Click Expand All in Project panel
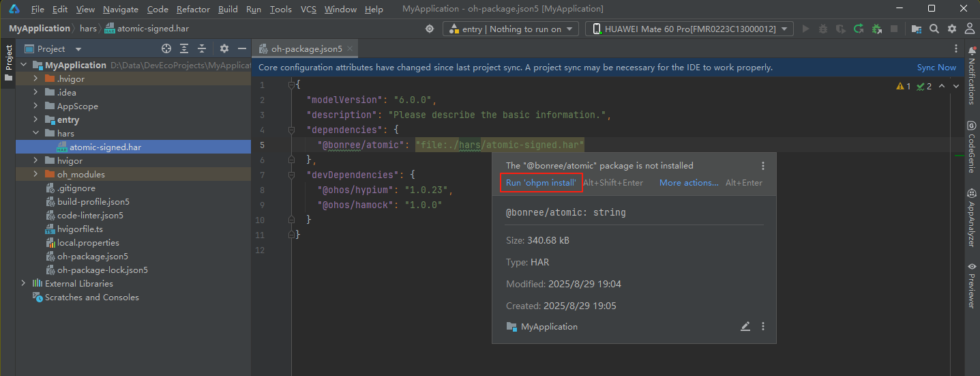 (x=184, y=48)
